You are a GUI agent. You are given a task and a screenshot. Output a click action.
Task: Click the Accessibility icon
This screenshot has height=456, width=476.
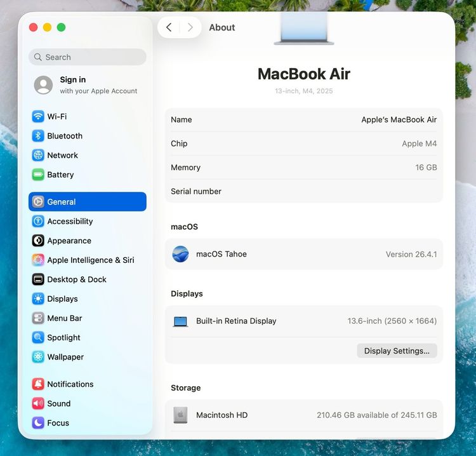coord(38,221)
